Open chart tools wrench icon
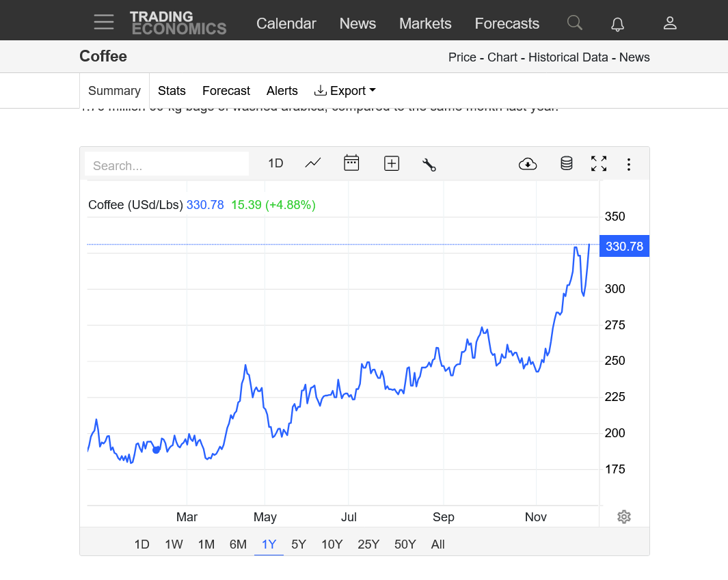Viewport: 728px width, 580px height. tap(429, 164)
